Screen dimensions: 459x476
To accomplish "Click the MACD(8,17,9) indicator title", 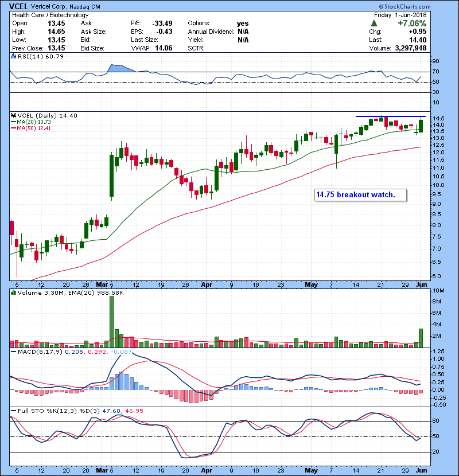I will click(40, 352).
